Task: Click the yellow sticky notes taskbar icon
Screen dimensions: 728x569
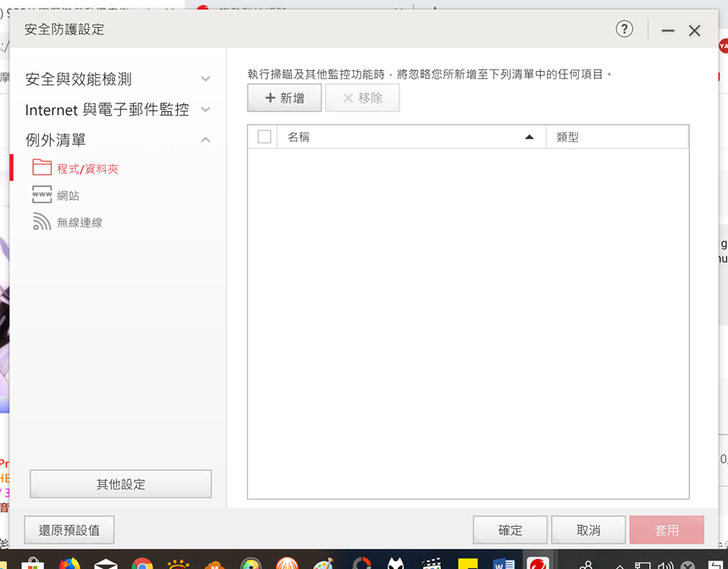Action: [x=468, y=563]
